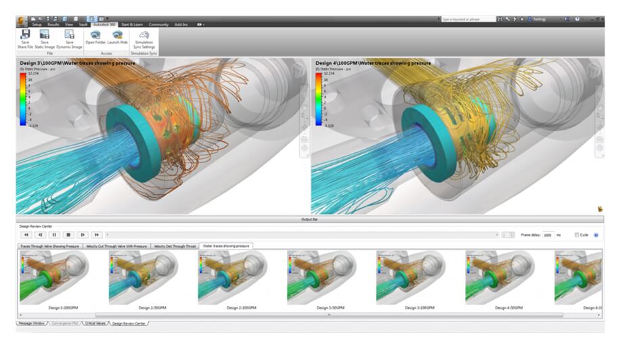Click the Autodesk application menu logo

point(22,20)
